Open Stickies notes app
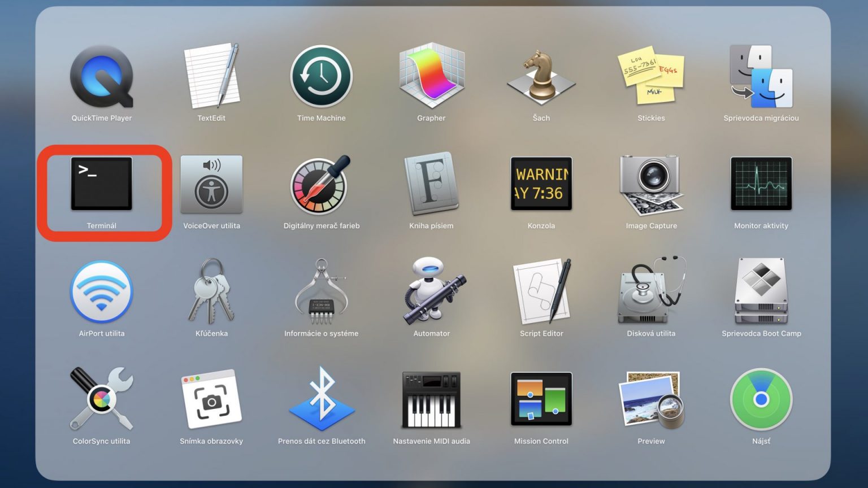 (x=651, y=76)
